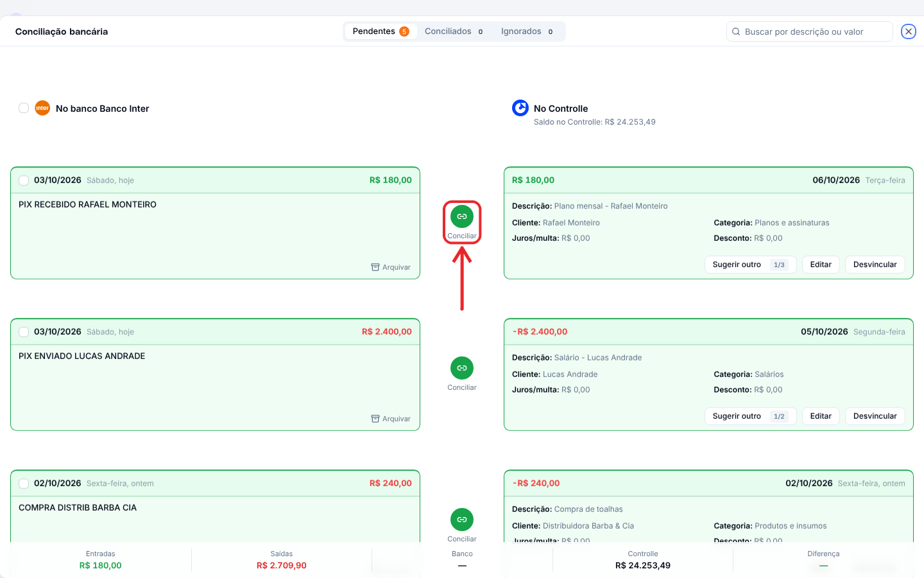Click the Banco Inter logo
This screenshot has height=578, width=924.
click(x=42, y=108)
